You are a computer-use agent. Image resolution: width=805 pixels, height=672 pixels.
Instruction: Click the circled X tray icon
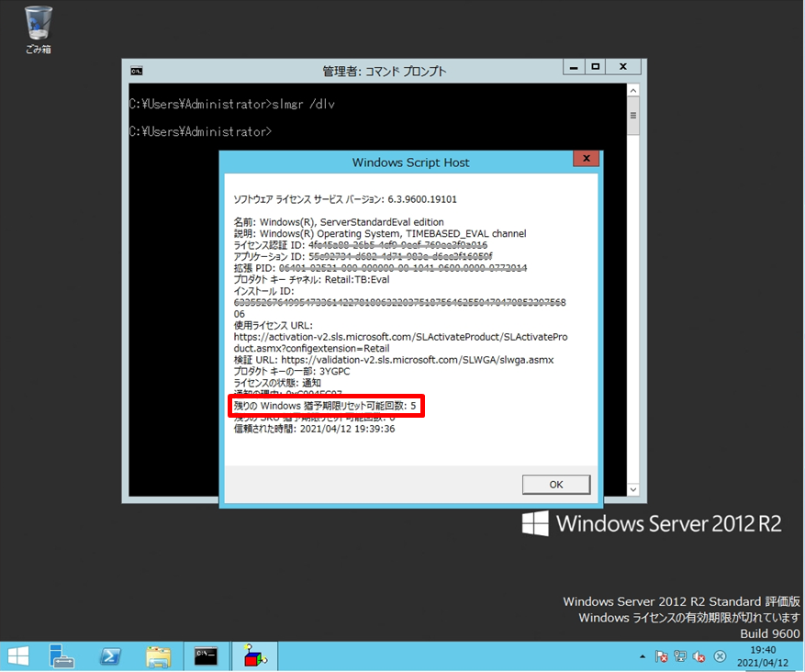(721, 656)
